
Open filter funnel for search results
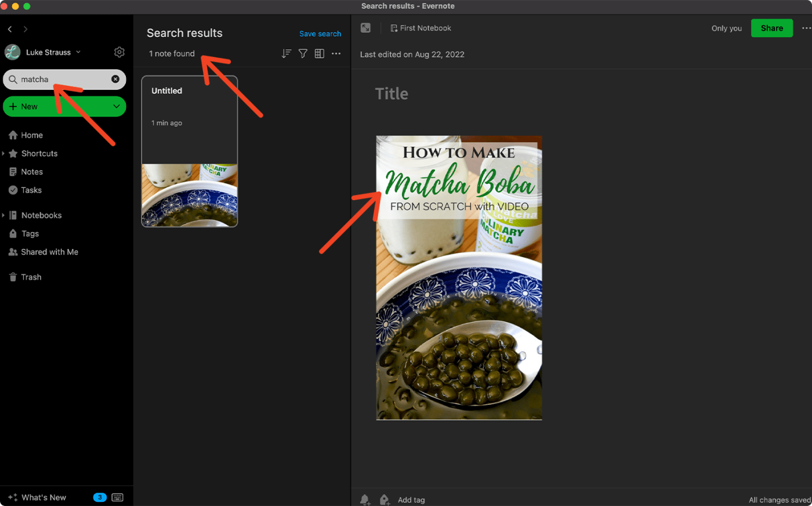pyautogui.click(x=303, y=53)
